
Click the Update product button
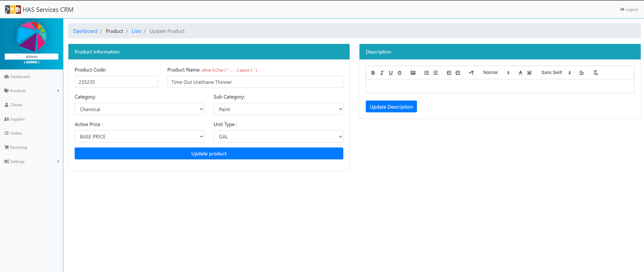click(x=208, y=154)
